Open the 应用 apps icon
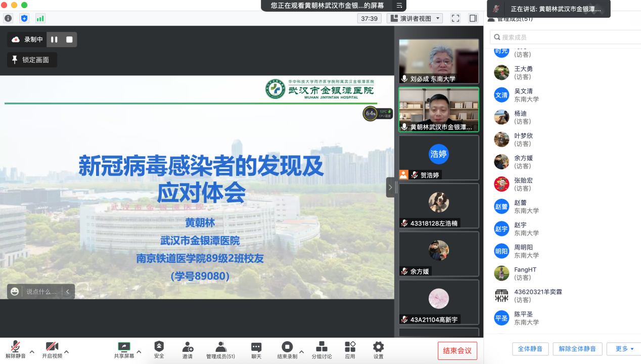641x364 pixels. (350, 349)
